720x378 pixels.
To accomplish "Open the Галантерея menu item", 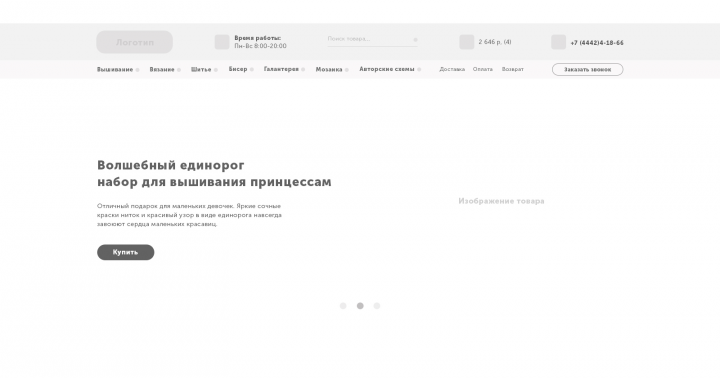I will point(281,69).
